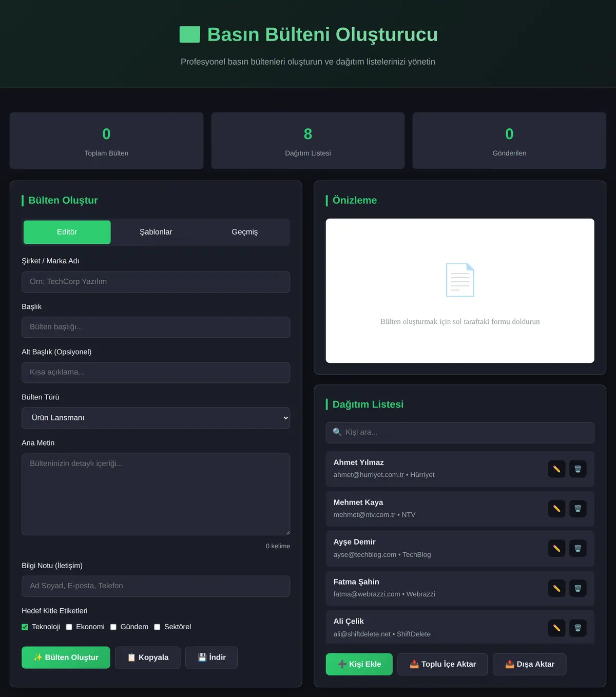Viewport: 616px width, 697px height.
Task: Delete Ahmet Yılmaz from the list
Action: (577, 469)
